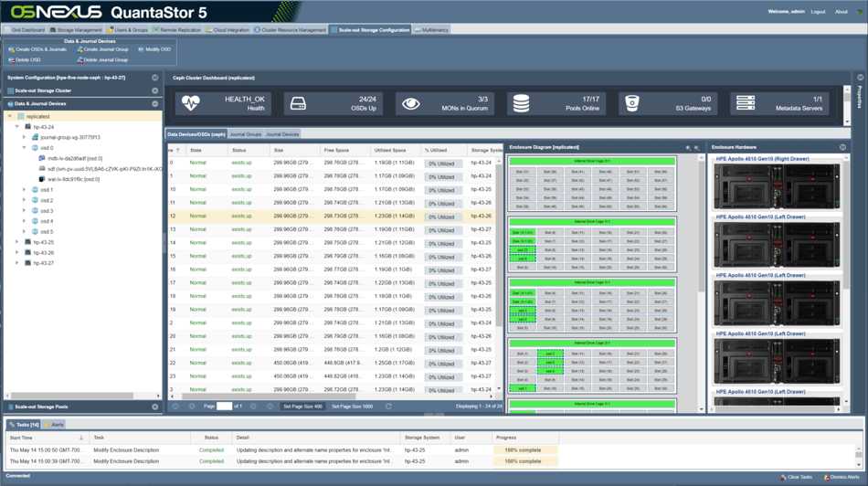Expand the hp-43-27 tree node
Viewport: 868px width, 486px height.
click(17, 263)
